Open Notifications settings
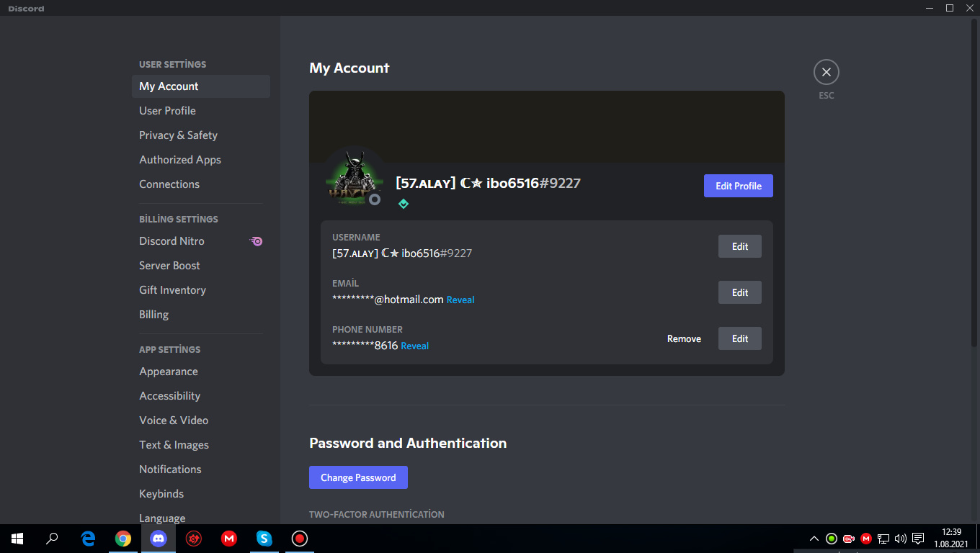Viewport: 980px width, 553px height. [201, 469]
